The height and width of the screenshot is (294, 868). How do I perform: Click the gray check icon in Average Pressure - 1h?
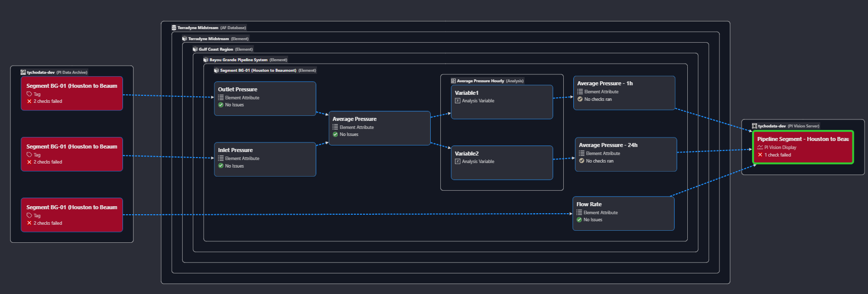tap(580, 99)
